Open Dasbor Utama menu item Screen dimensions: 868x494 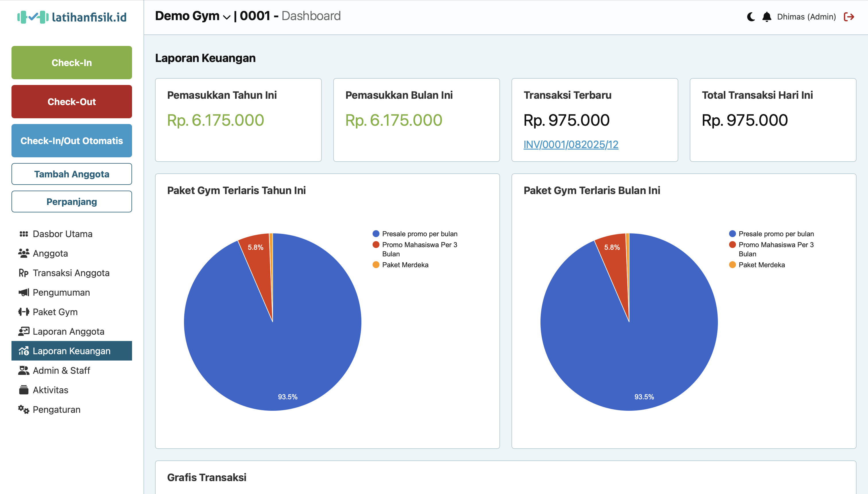(62, 234)
